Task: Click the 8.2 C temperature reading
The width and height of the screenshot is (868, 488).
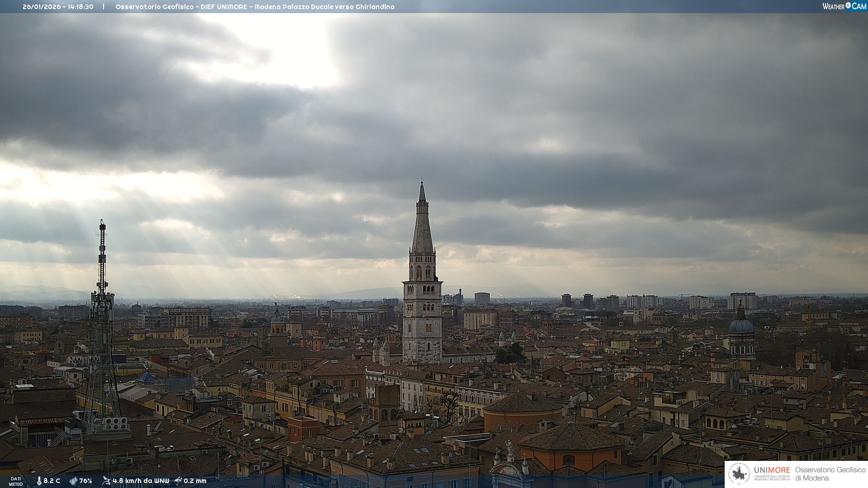Action: [52, 481]
